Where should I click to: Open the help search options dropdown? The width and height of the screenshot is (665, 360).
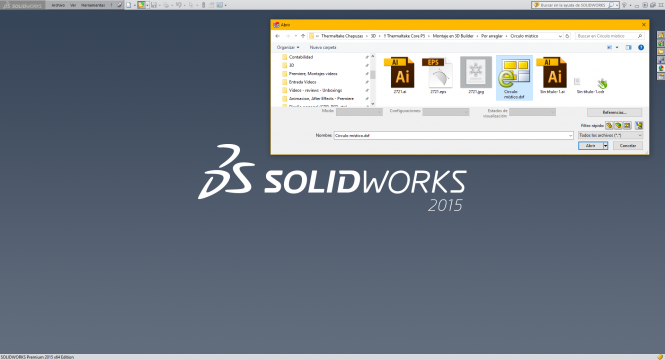617,5
